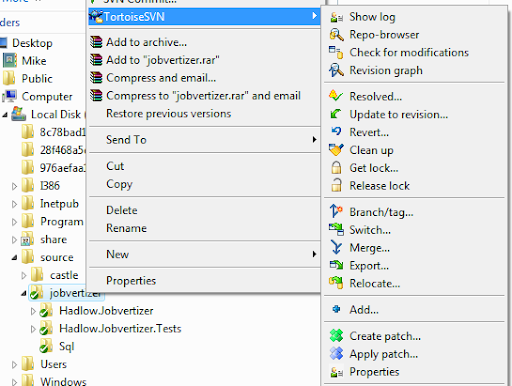Choose Delete from the context menu

(x=205, y=210)
